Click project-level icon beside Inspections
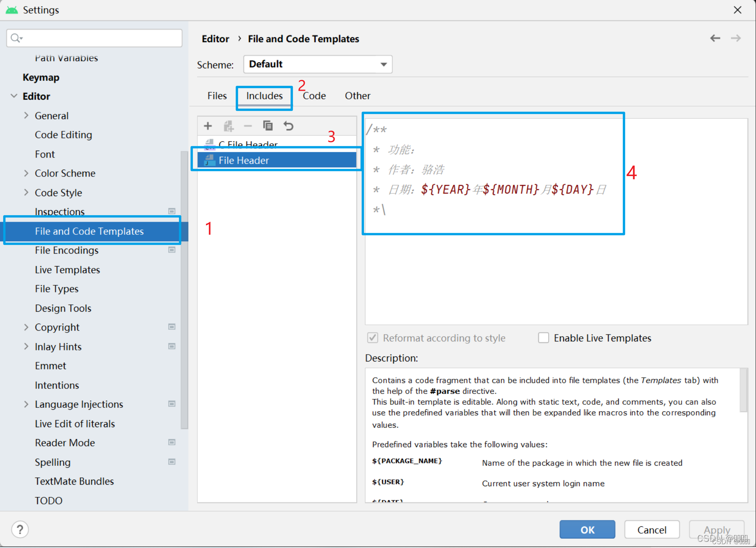This screenshot has height=548, width=756. [x=172, y=211]
